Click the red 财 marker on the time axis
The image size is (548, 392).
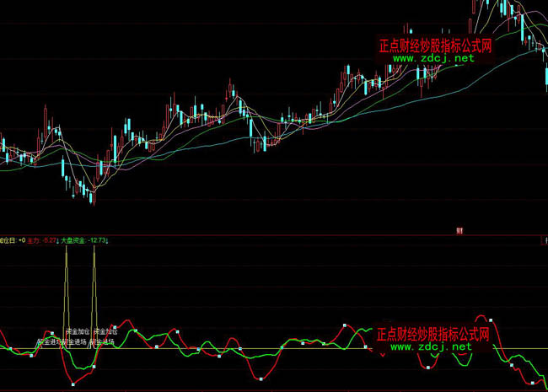(459, 229)
